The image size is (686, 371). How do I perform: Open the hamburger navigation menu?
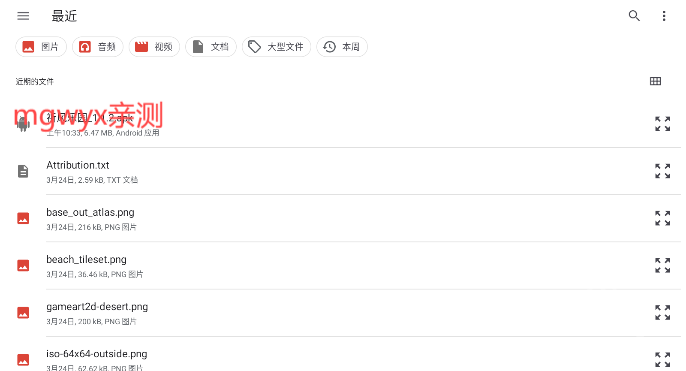[23, 16]
